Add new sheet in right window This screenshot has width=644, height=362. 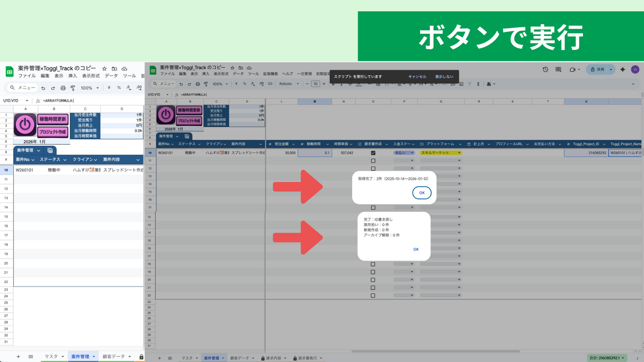click(x=159, y=358)
